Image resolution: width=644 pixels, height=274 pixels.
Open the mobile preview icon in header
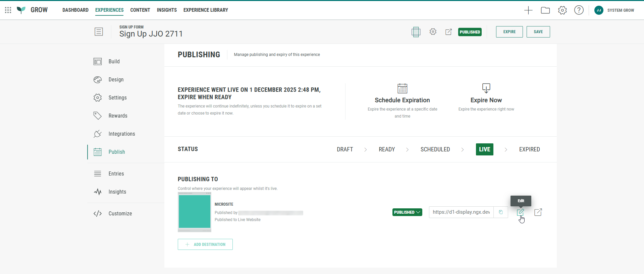[416, 32]
